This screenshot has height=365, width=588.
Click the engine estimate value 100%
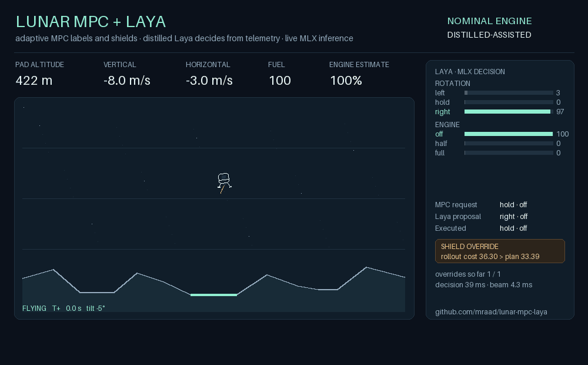pyautogui.click(x=346, y=81)
